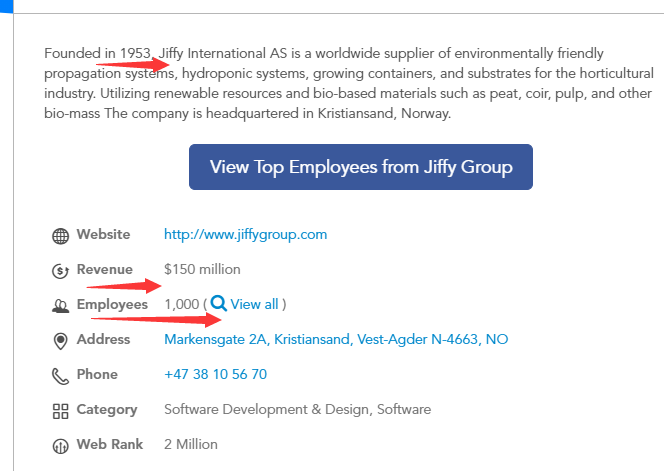Click the Website label

[x=103, y=234]
